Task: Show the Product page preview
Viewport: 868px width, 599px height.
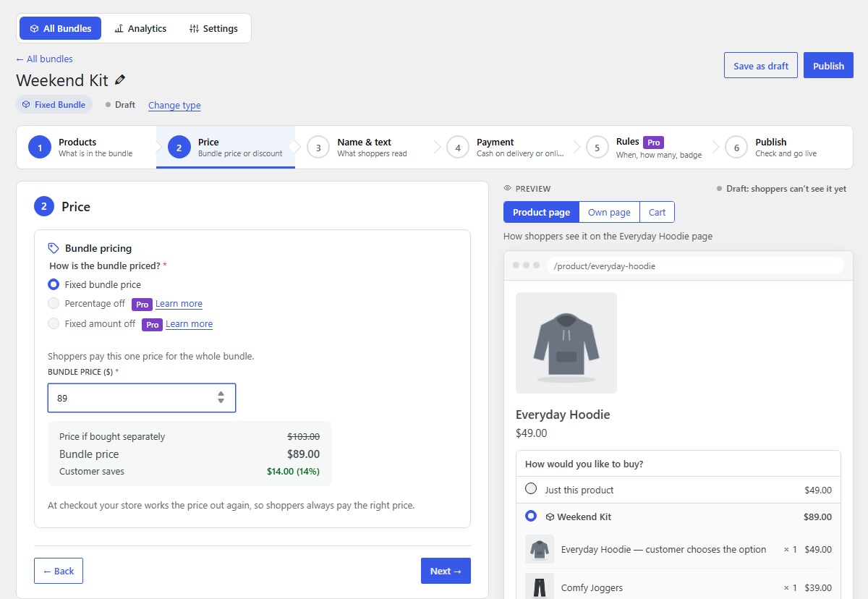Action: click(541, 213)
